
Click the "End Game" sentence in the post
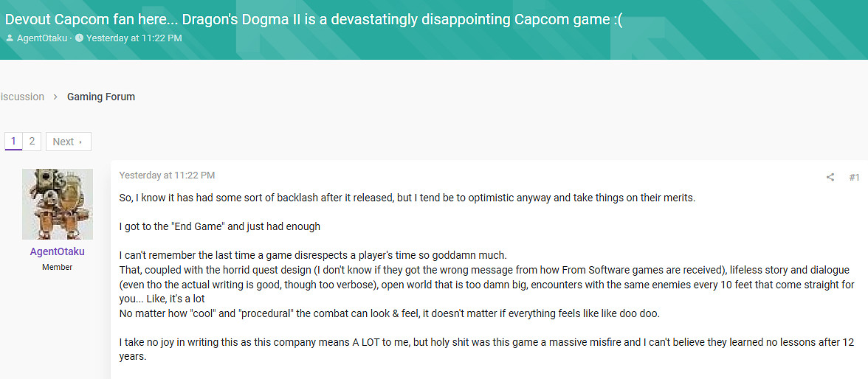219,226
